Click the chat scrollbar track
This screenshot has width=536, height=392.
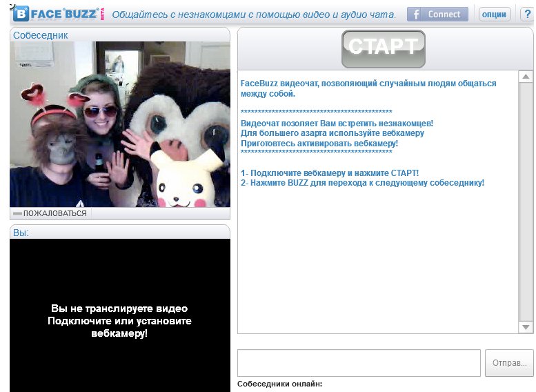coord(526,202)
